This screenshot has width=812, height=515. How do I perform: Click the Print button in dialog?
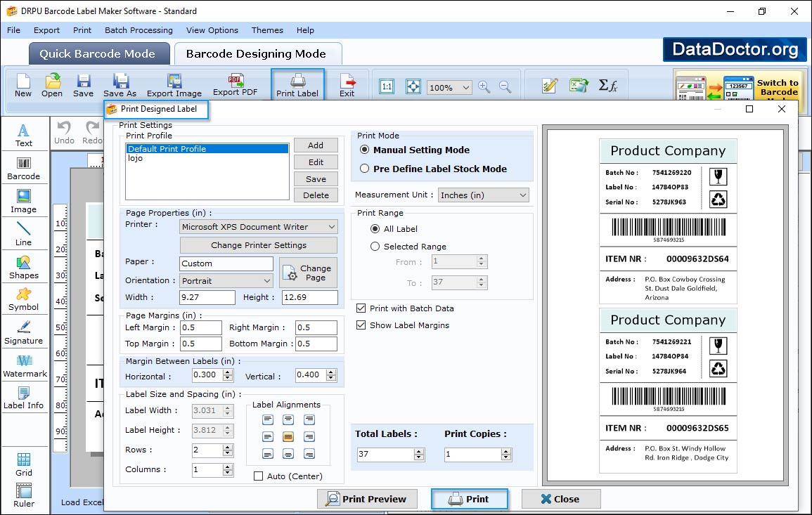(469, 499)
